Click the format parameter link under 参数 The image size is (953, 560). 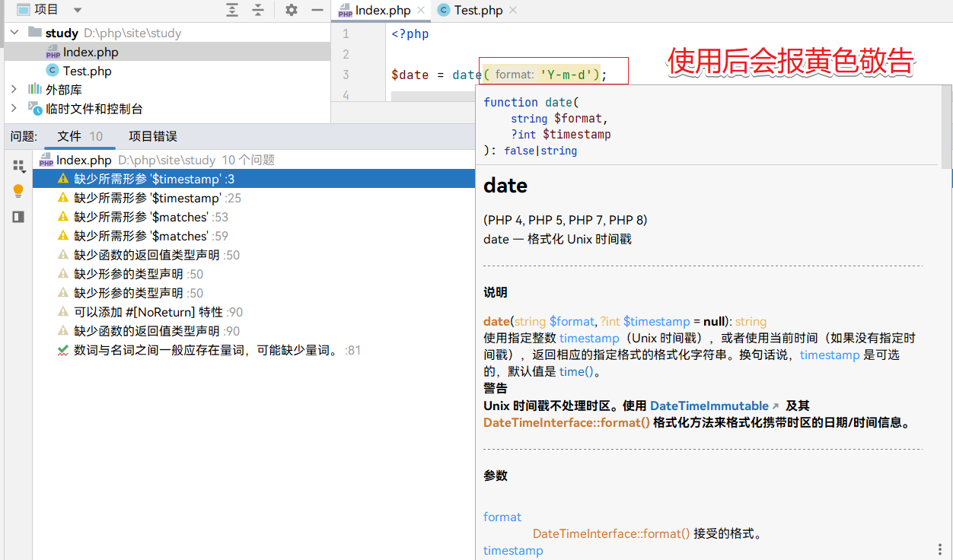[x=502, y=517]
